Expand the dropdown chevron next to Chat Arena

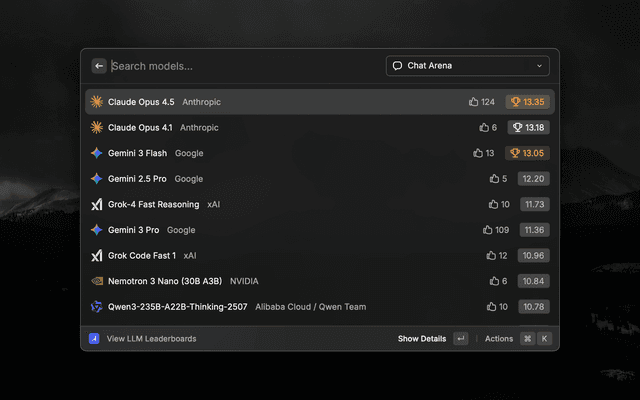tap(540, 66)
